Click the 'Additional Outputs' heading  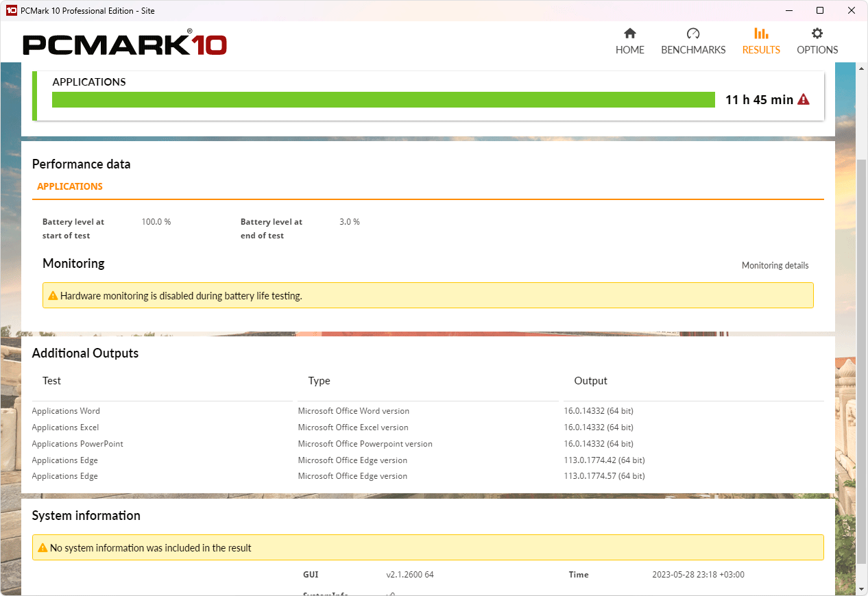pos(85,353)
